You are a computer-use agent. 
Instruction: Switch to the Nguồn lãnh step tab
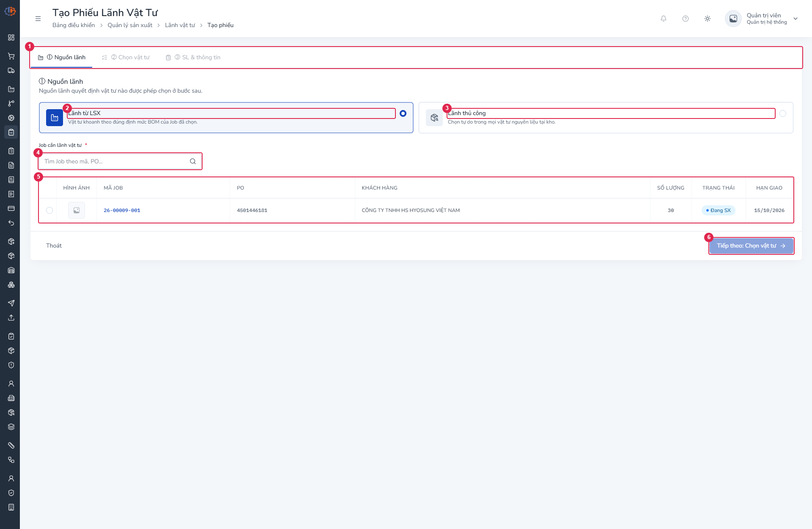coord(62,58)
